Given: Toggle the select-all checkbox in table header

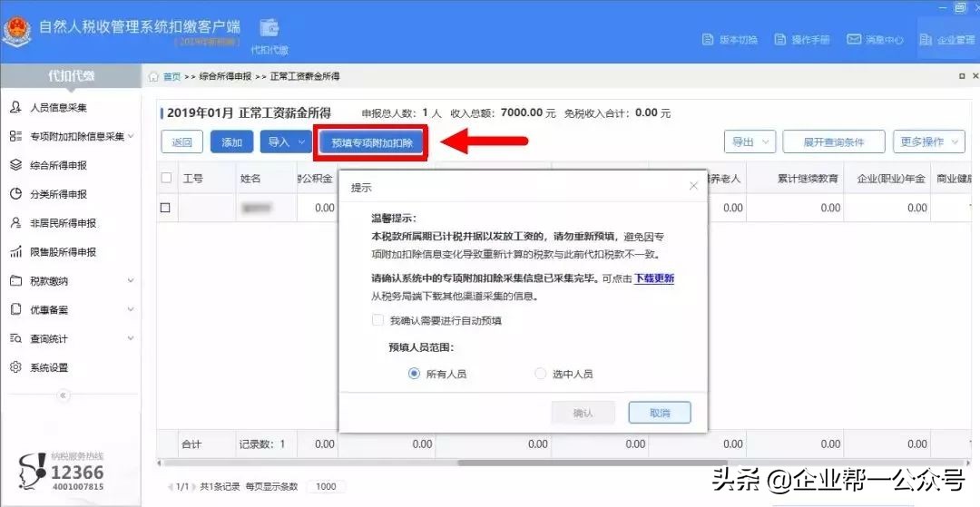Looking at the screenshot, I should (x=166, y=178).
